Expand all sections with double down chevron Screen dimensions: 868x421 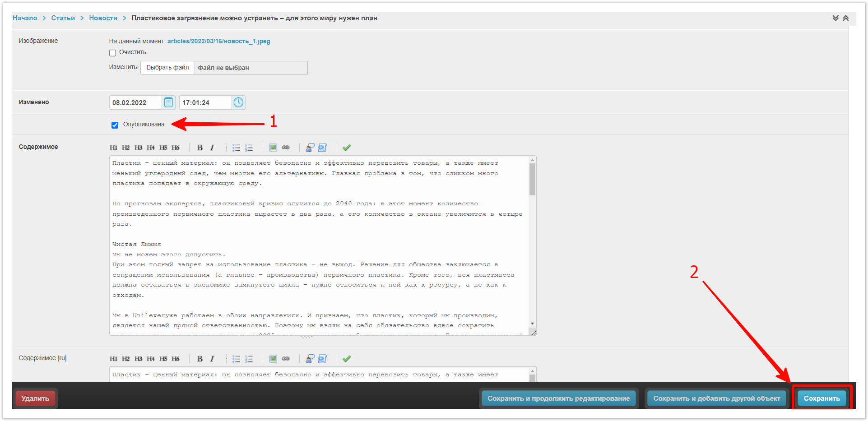pyautogui.click(x=836, y=18)
